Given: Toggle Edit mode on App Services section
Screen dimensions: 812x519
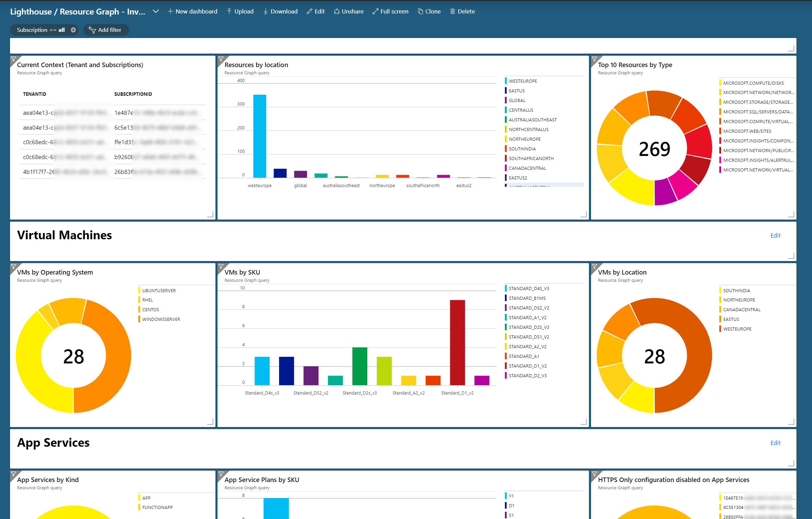Looking at the screenshot, I should (775, 443).
